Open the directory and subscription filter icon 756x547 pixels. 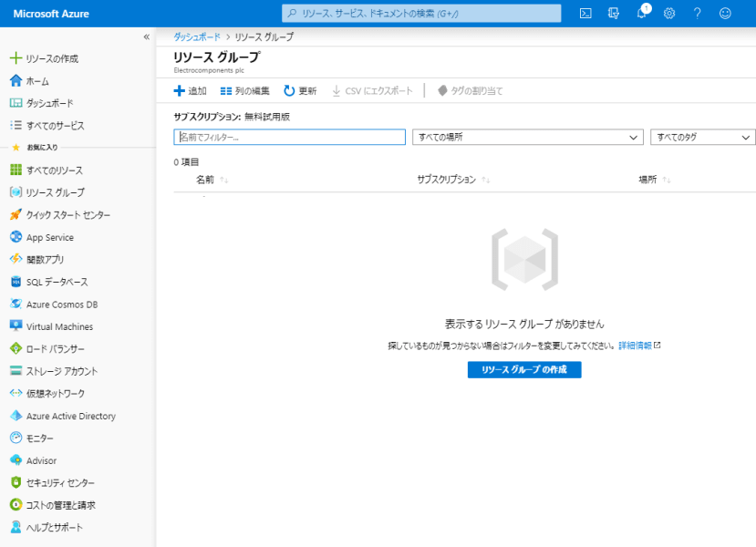[x=614, y=14]
